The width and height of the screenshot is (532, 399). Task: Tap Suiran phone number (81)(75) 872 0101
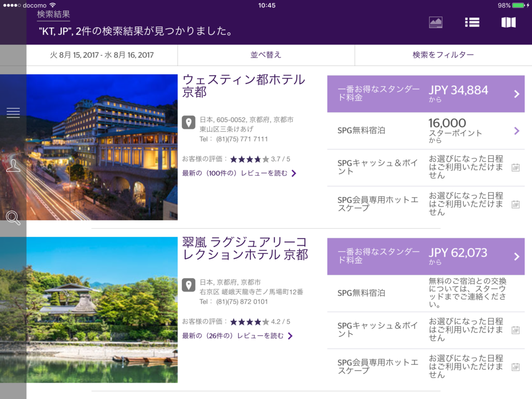coord(242,302)
